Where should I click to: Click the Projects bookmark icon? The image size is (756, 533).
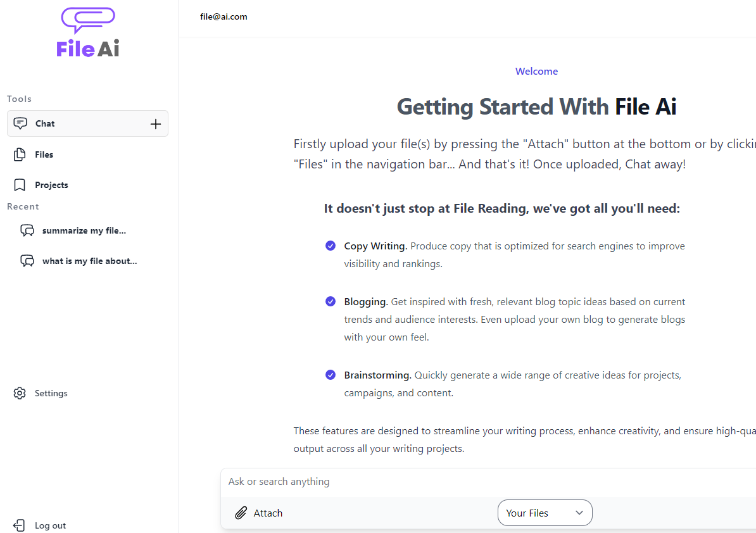(x=20, y=184)
